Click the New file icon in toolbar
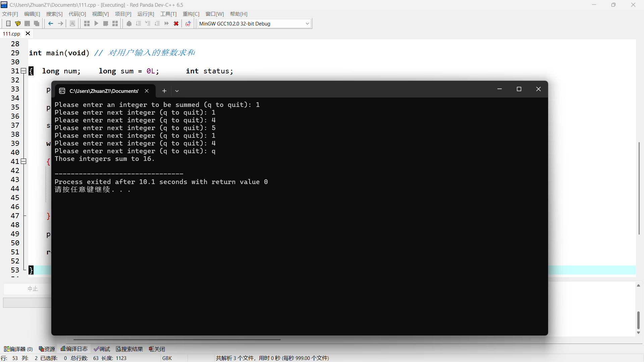 8,23
